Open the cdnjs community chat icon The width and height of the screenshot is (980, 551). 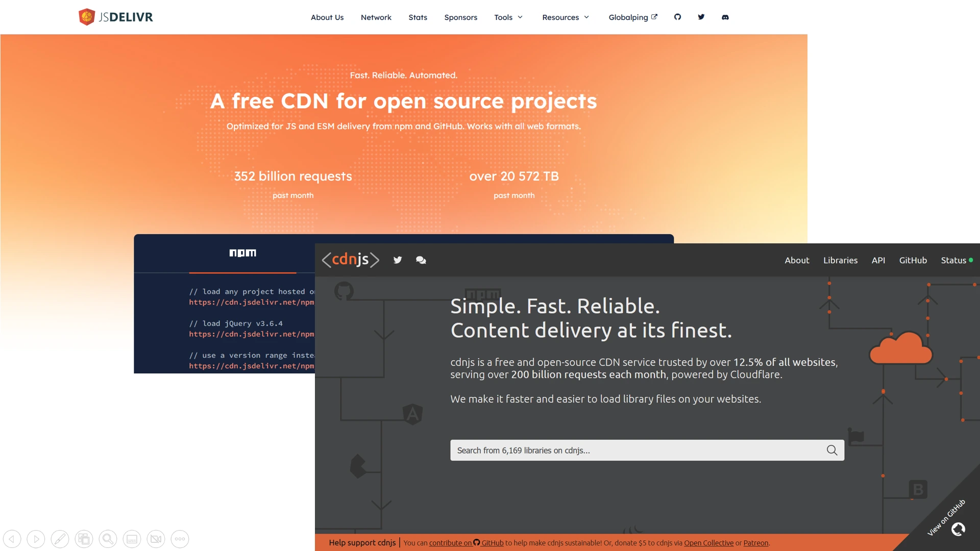coord(421,260)
